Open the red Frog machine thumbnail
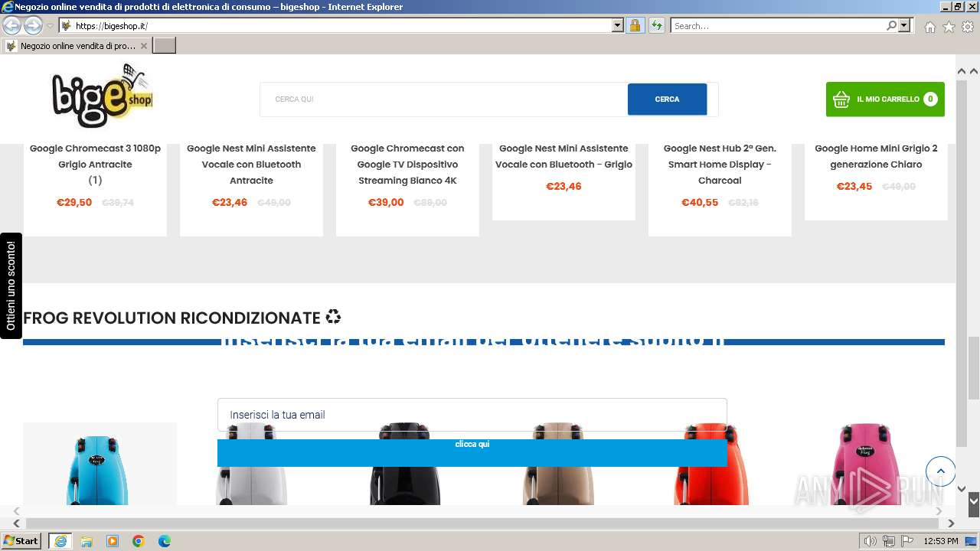 click(x=712, y=464)
